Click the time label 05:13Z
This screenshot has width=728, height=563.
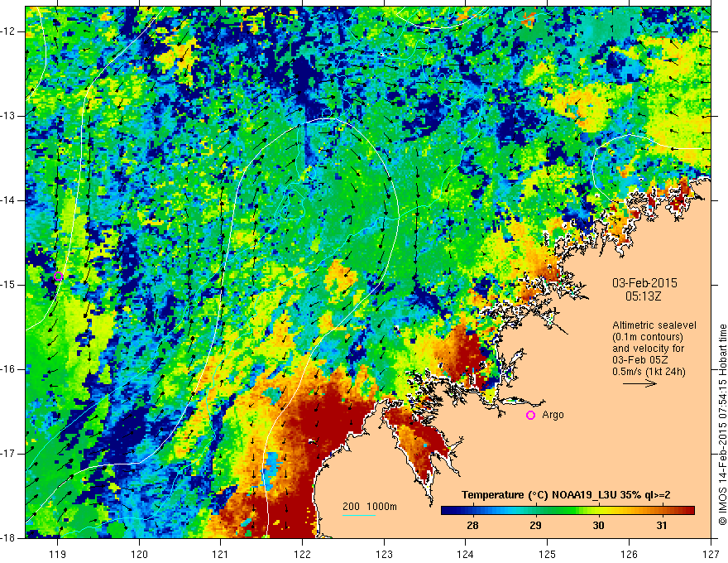[x=643, y=296]
